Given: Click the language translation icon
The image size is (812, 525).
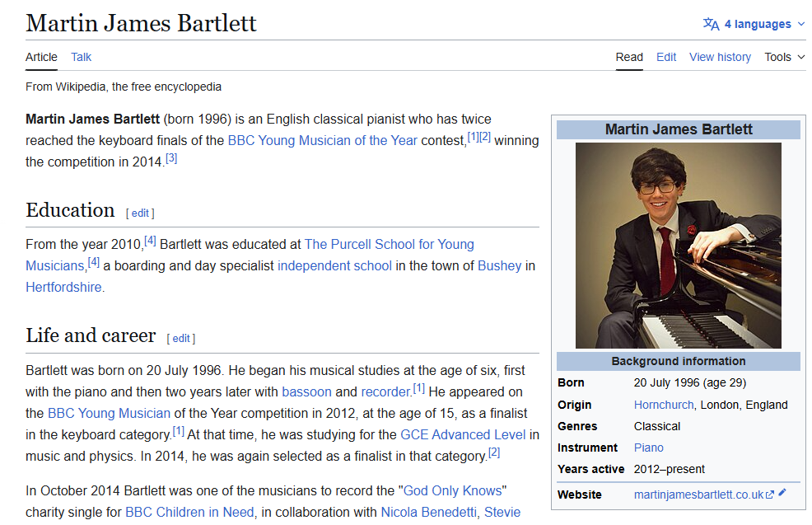Looking at the screenshot, I should (x=711, y=24).
